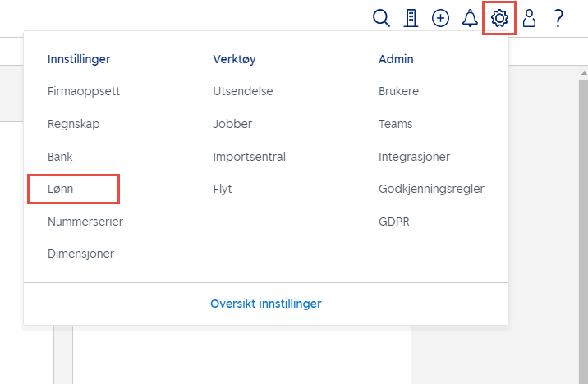Select Regnskap in Innstillinger
Image resolution: width=588 pixels, height=384 pixels.
tap(73, 124)
